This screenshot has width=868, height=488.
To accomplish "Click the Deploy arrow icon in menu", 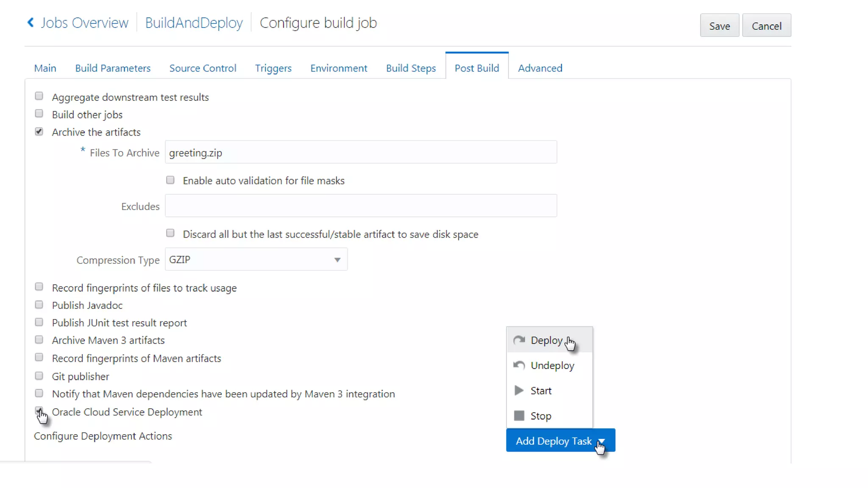I will [519, 340].
